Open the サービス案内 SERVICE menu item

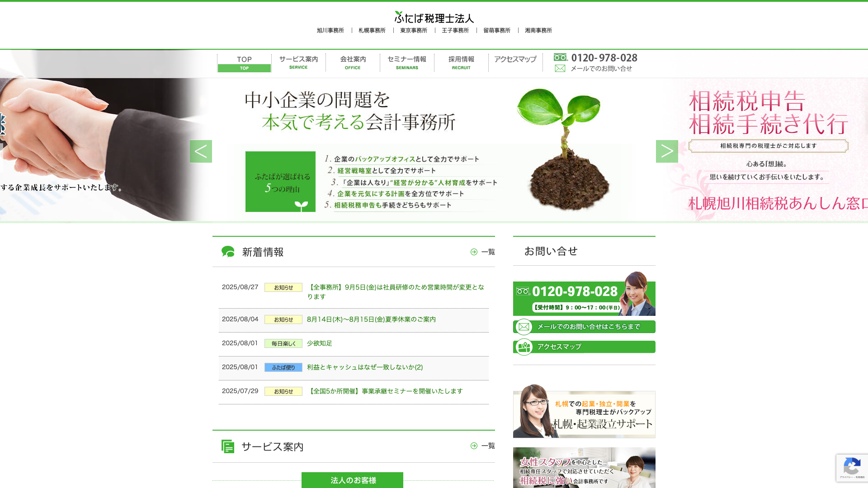pyautogui.click(x=298, y=62)
